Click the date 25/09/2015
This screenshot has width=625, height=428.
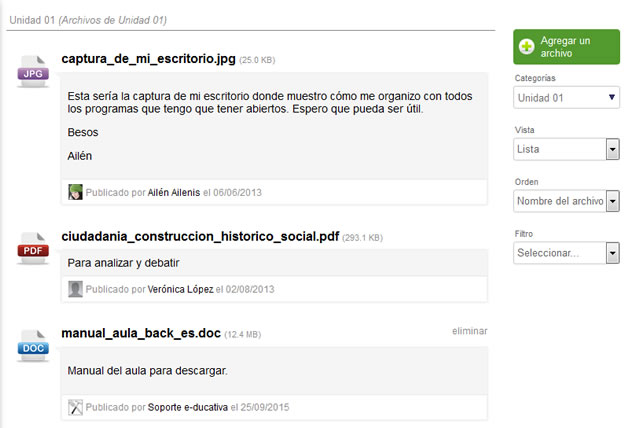[x=265, y=407]
